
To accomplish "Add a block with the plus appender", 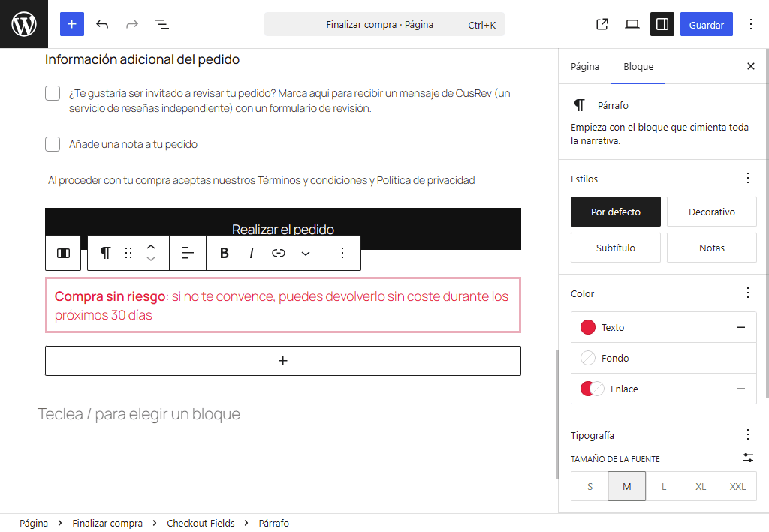I will point(283,361).
